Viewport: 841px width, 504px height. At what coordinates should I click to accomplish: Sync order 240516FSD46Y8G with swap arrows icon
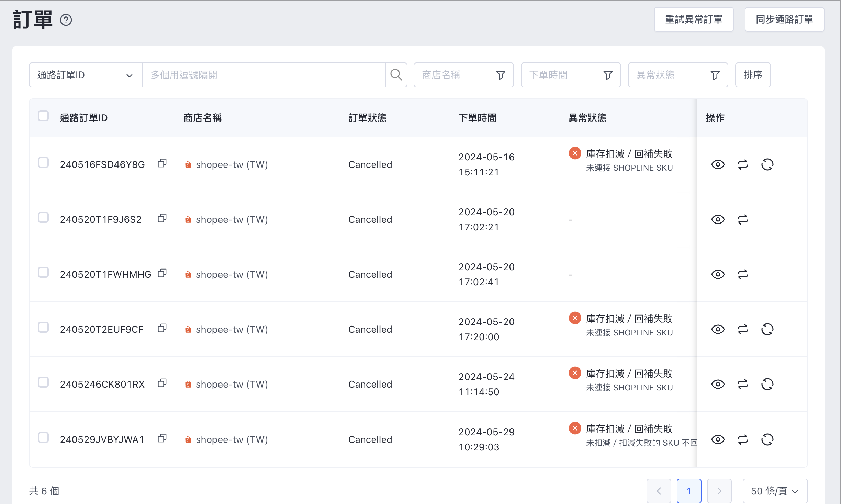(743, 164)
